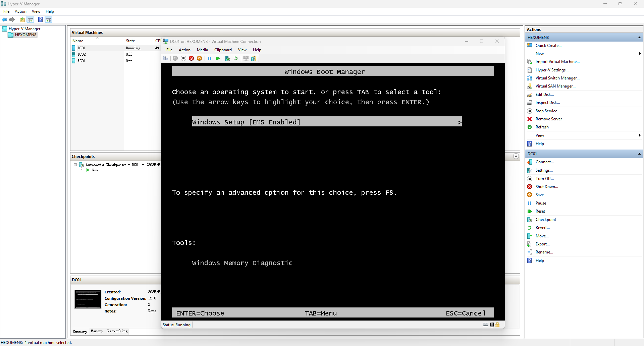
Task: Click Import Virtual Machine action
Action: tap(557, 62)
